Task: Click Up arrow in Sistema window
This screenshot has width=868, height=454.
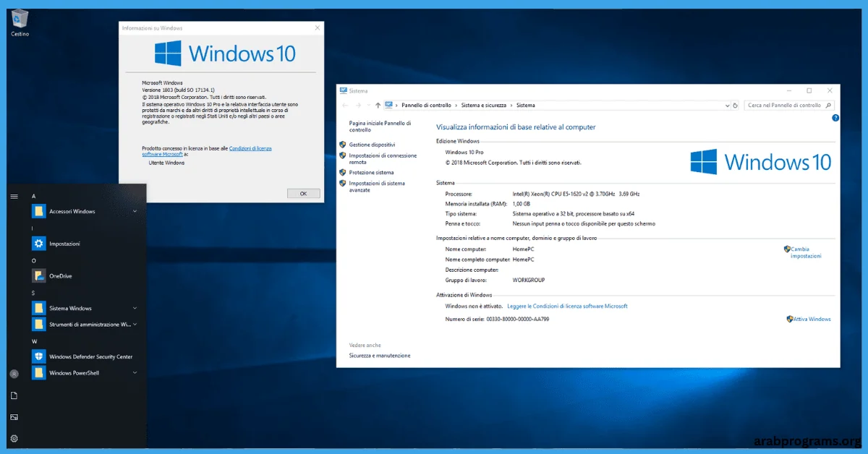Action: pos(378,105)
